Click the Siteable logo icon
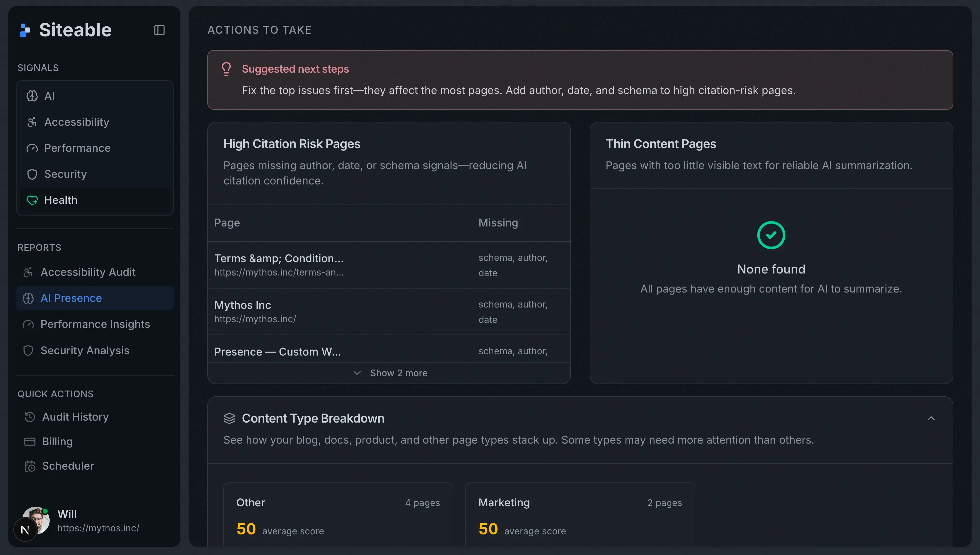The height and width of the screenshot is (555, 980). 25,29
